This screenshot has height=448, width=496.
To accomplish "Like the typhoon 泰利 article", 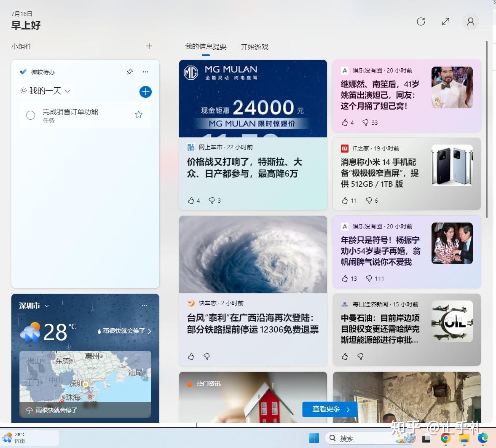I will 191,357.
